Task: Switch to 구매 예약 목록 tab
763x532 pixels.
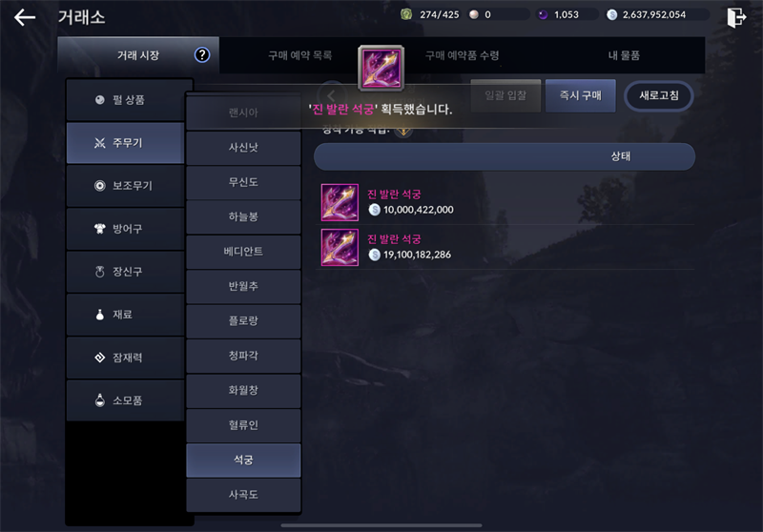Action: [x=299, y=55]
